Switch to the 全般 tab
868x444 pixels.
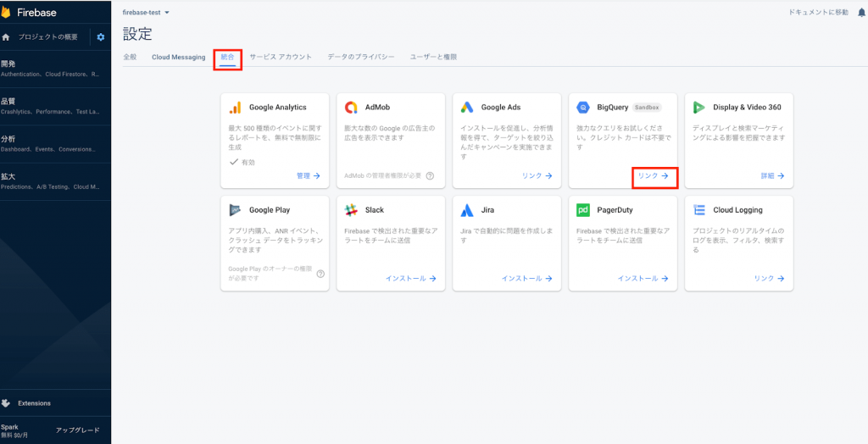(x=130, y=57)
